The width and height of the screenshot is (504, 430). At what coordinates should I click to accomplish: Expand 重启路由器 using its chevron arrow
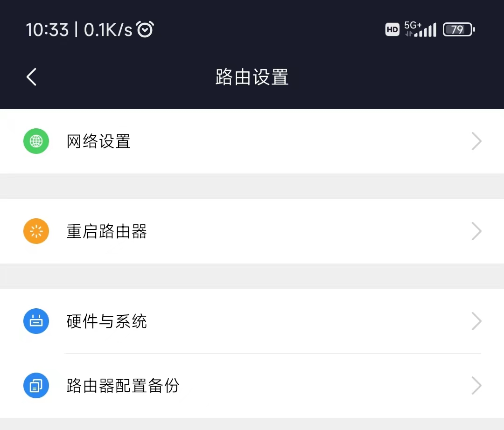click(476, 231)
